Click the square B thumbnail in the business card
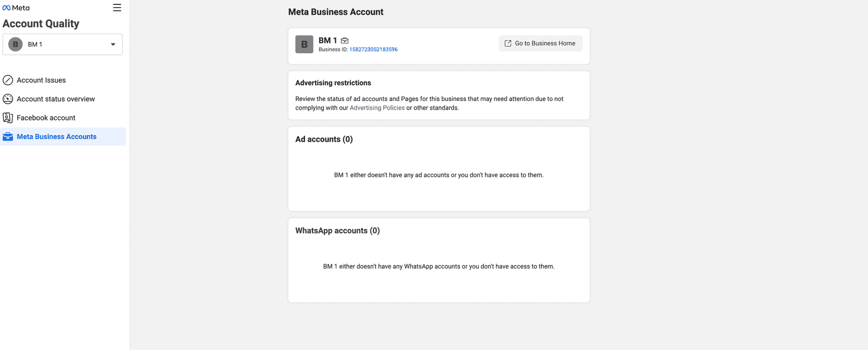 click(x=304, y=44)
